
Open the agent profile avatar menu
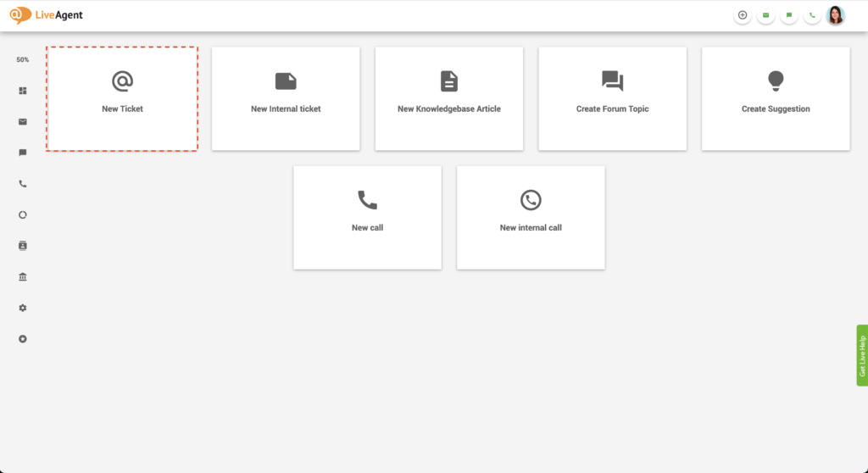[x=836, y=15]
